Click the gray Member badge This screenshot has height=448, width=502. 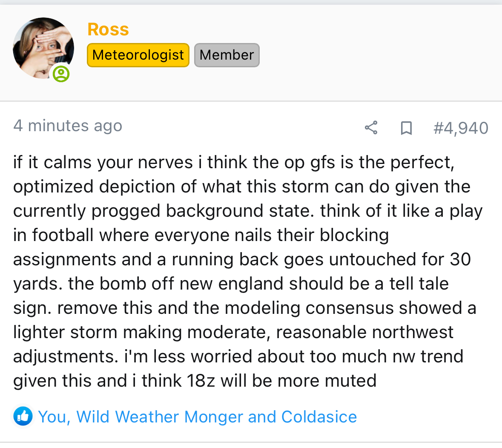227,55
